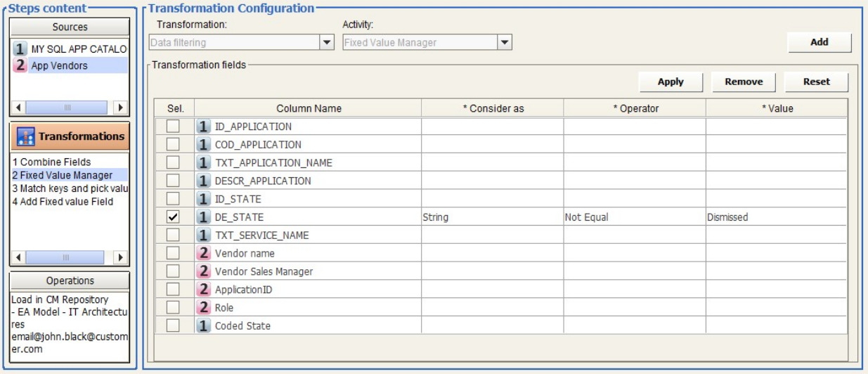Image resolution: width=868 pixels, height=374 pixels.
Task: Click source badge next to ID_APPLICATION column
Action: [x=204, y=127]
